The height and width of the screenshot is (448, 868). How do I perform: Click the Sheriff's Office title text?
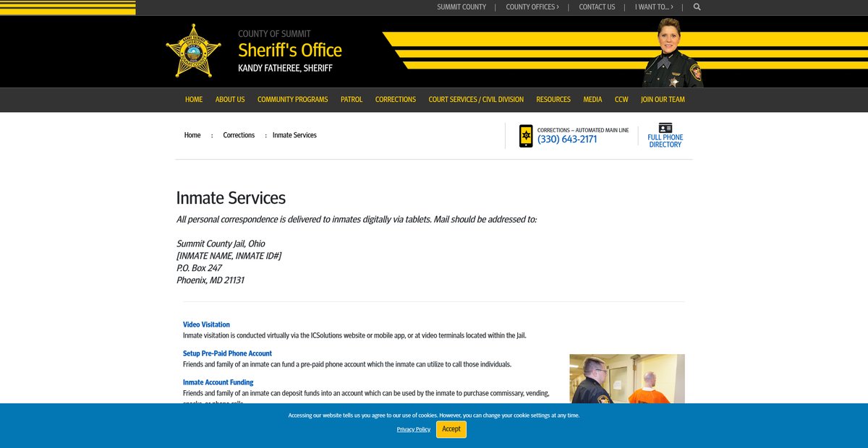tap(290, 50)
